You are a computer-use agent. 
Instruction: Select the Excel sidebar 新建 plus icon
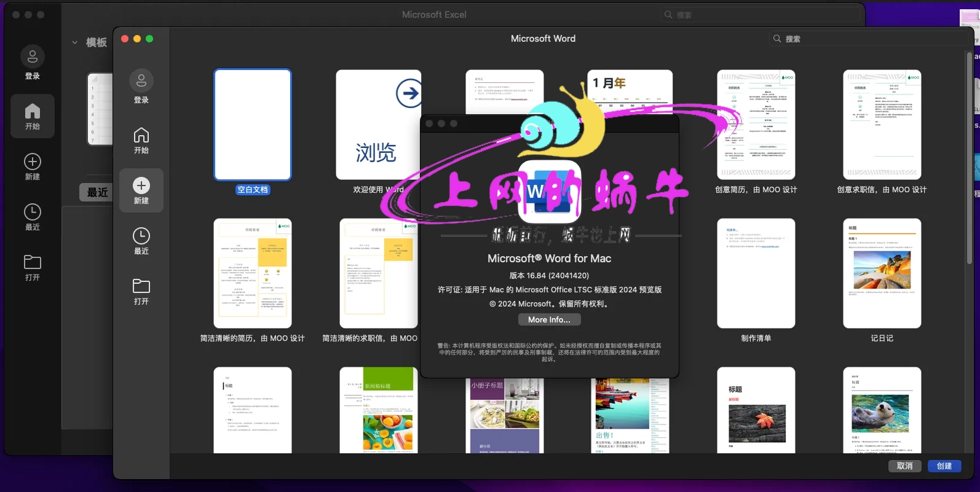tap(33, 162)
